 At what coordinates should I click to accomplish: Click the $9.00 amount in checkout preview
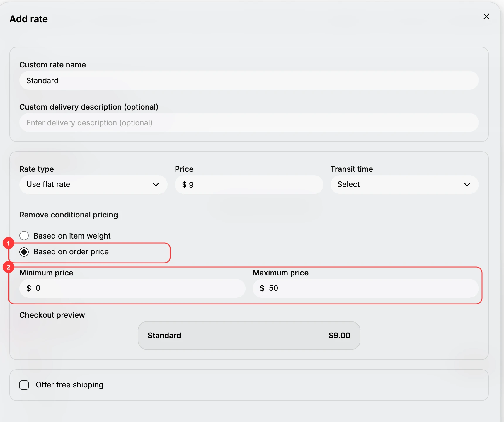[x=339, y=335]
